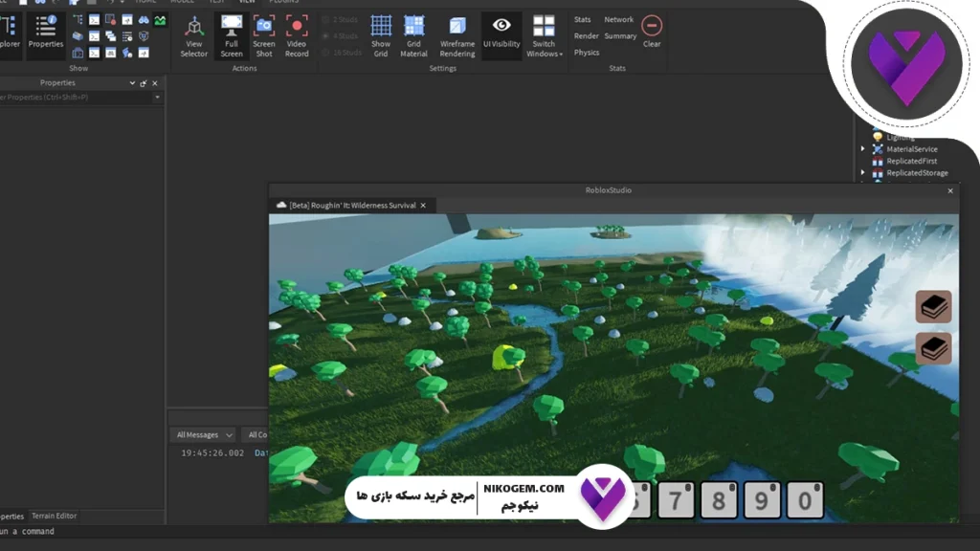Select the ReplicatedStorage item in Explorer

coord(917,173)
